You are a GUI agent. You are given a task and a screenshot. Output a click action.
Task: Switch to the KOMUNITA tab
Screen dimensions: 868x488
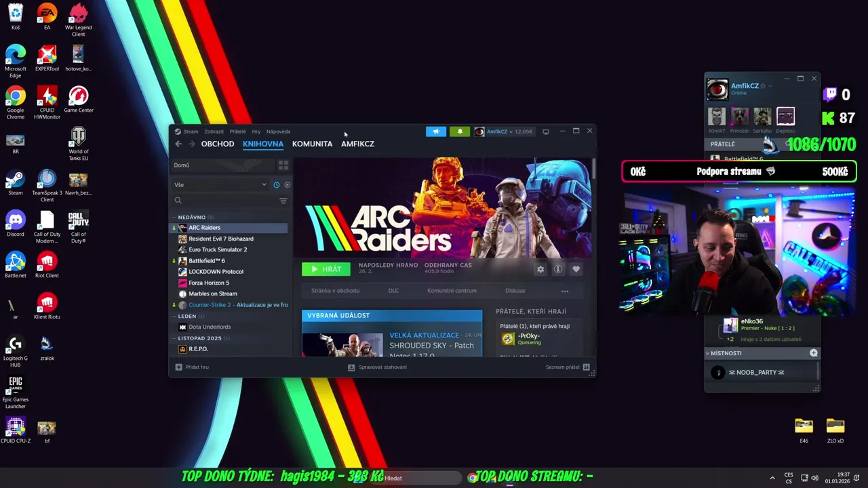(x=312, y=144)
